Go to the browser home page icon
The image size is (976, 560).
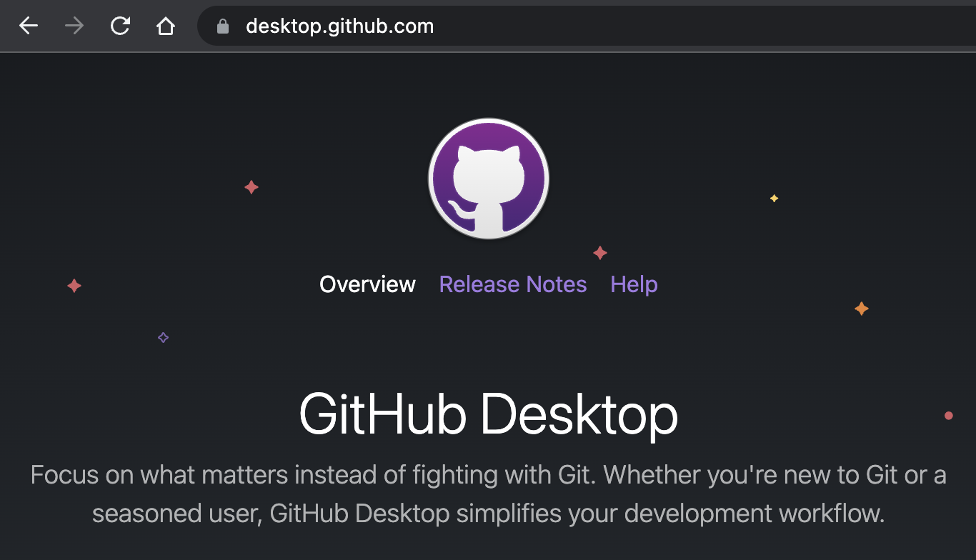(166, 26)
